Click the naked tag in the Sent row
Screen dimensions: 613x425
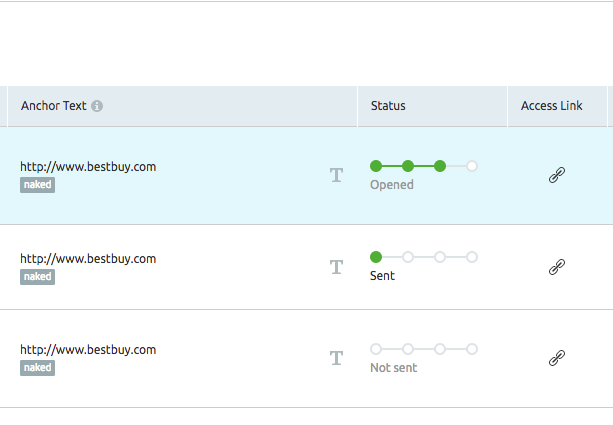point(38,276)
